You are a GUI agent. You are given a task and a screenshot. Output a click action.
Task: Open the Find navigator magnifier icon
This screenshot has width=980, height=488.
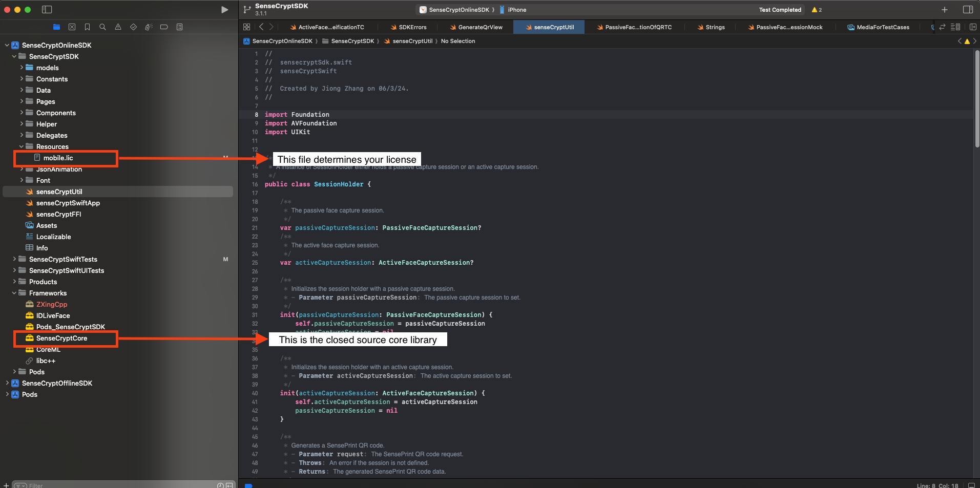click(x=102, y=27)
